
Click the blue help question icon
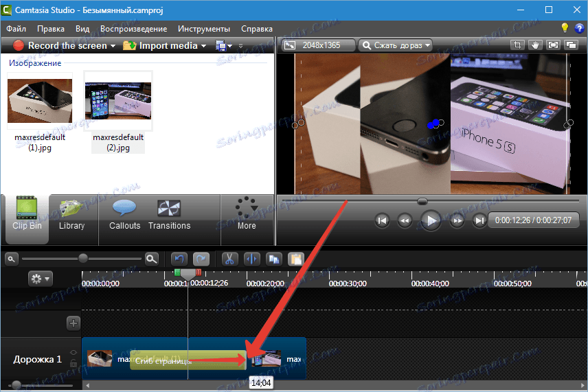point(579,28)
